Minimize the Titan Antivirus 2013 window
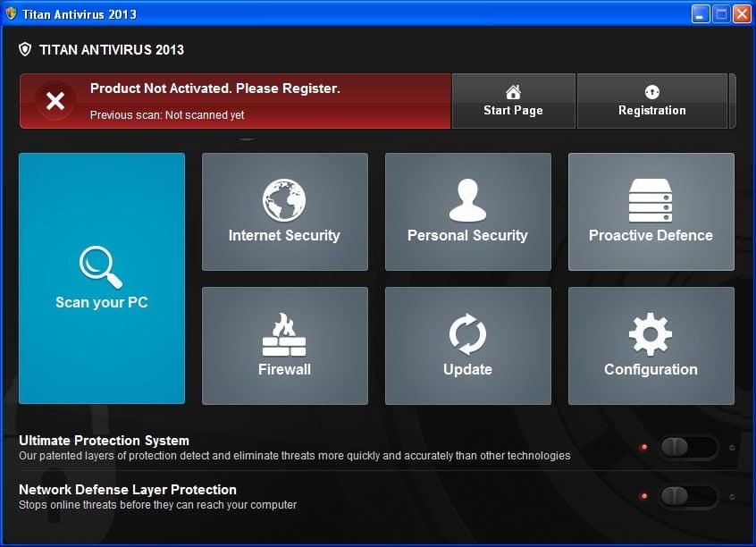The width and height of the screenshot is (756, 547). (700, 14)
